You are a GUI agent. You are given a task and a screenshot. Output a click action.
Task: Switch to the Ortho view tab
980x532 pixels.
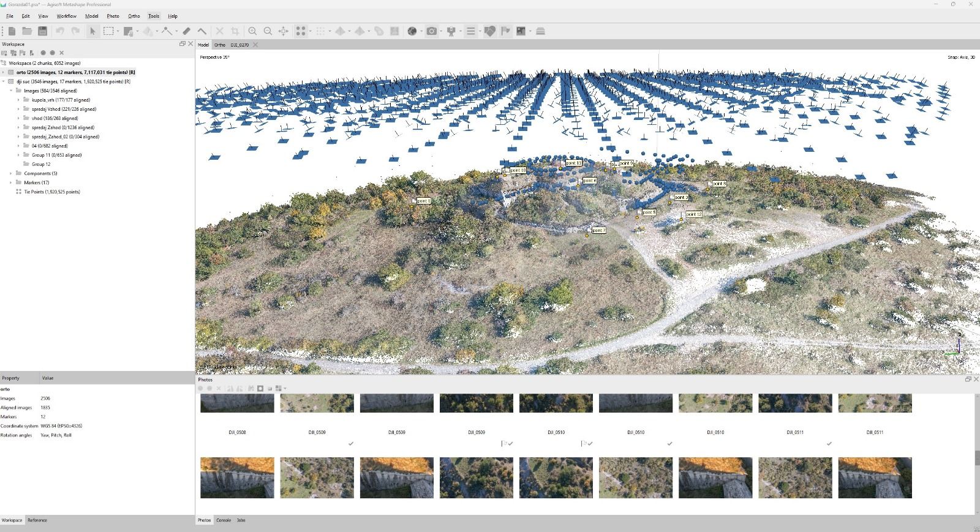coord(219,45)
